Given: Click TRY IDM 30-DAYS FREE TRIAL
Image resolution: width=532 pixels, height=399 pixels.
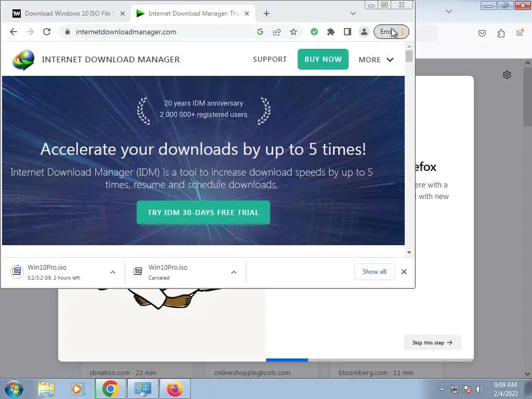Looking at the screenshot, I should pyautogui.click(x=203, y=212).
